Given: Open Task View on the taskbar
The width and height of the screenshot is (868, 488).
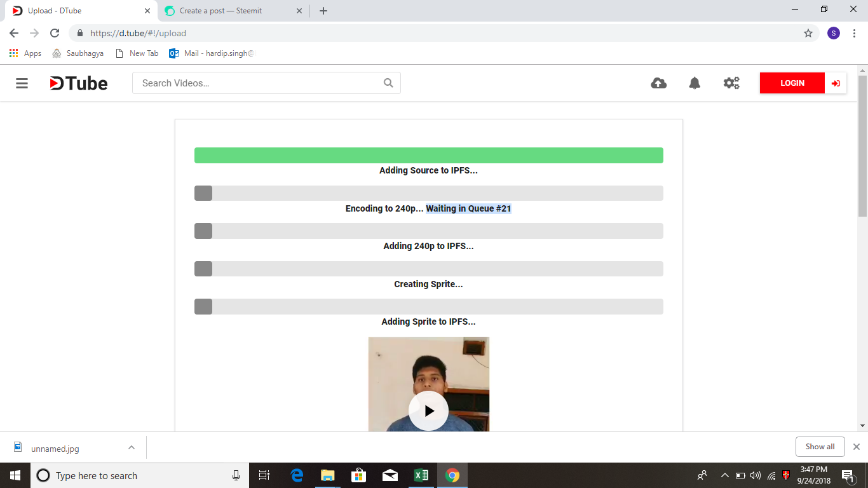Looking at the screenshot, I should [x=264, y=475].
